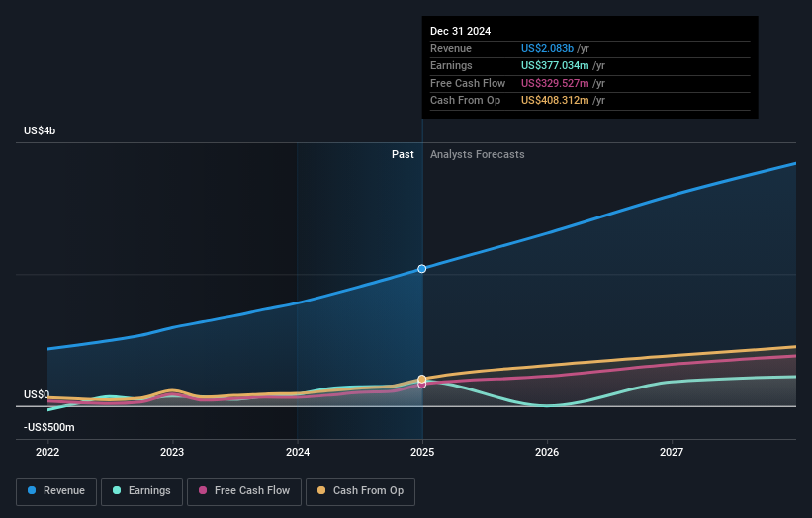Toggle the Revenue legend button

[x=56, y=491]
